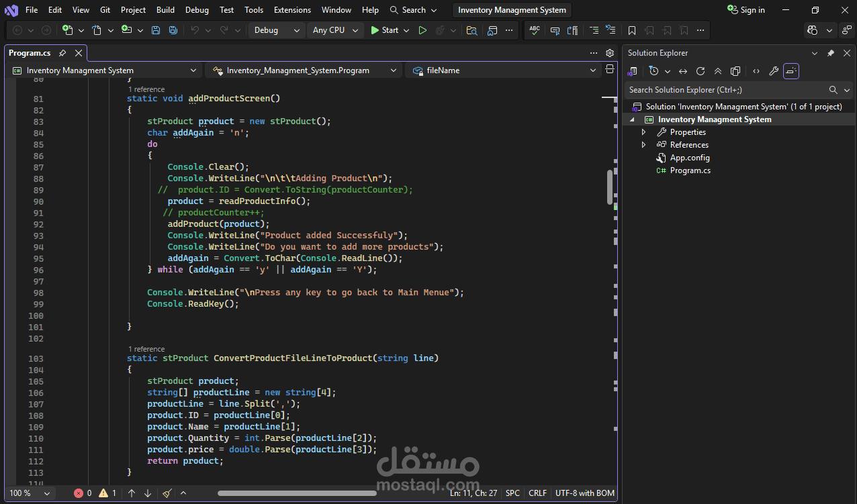Image resolution: width=857 pixels, height=504 pixels.
Task: Toggle a bookmark with the bookmark icon
Action: pos(632,30)
